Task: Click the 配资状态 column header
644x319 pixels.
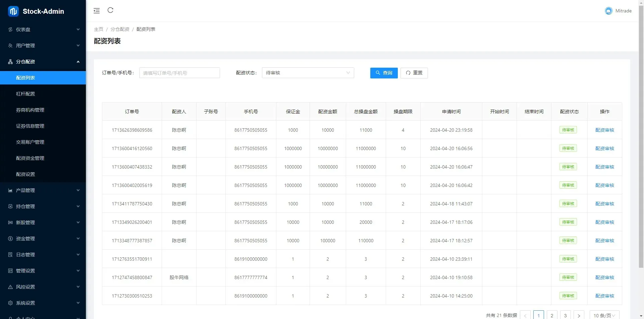Action: [x=569, y=112]
